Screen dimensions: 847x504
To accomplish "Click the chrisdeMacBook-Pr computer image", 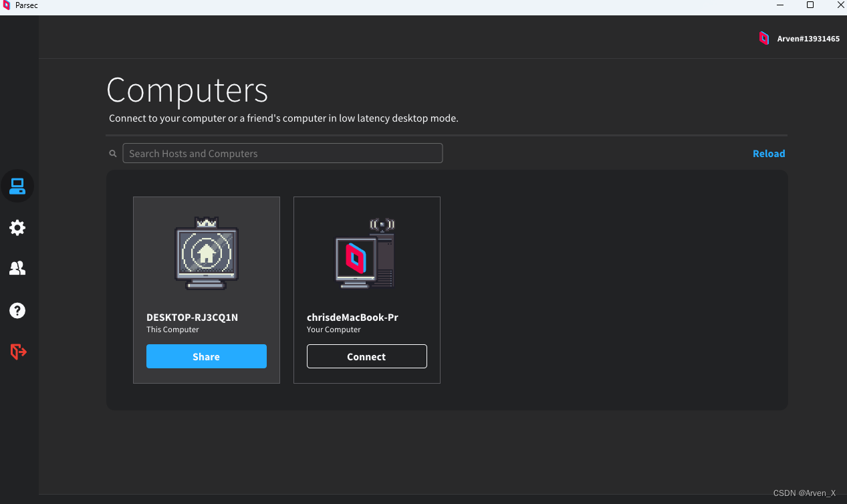I will point(366,253).
